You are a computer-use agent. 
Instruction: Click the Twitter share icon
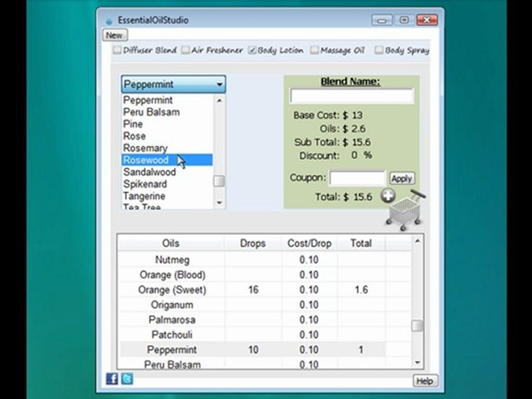(x=127, y=378)
